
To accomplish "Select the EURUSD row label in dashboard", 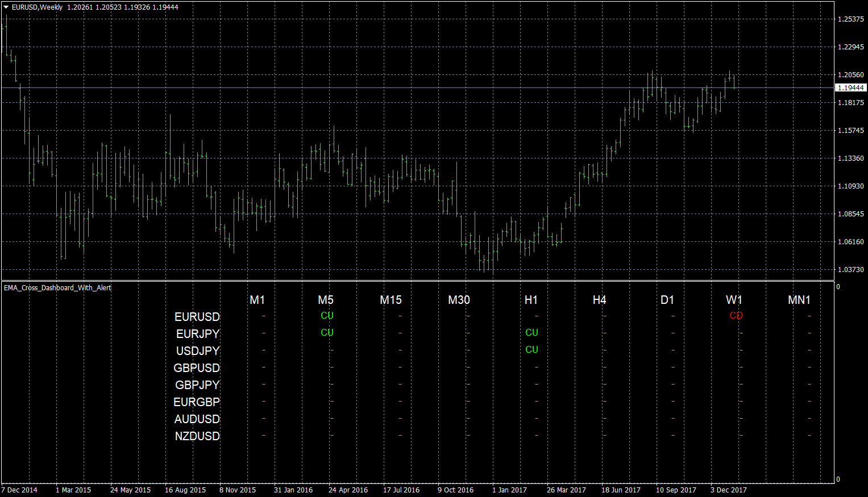I will pos(197,317).
